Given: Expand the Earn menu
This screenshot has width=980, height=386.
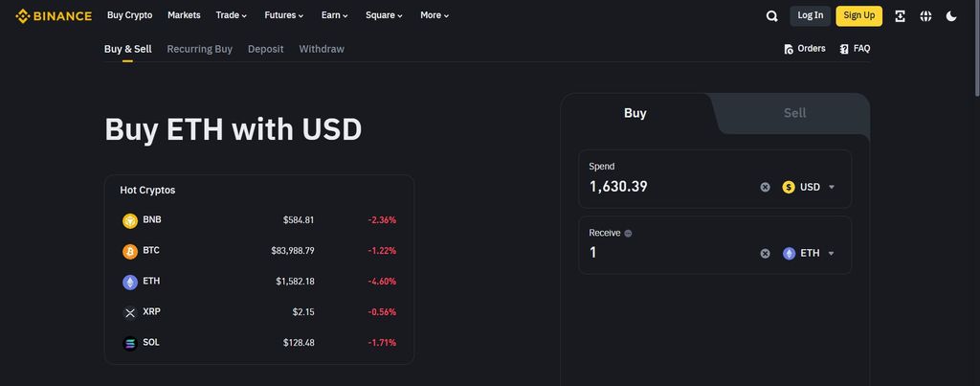Looking at the screenshot, I should (334, 15).
